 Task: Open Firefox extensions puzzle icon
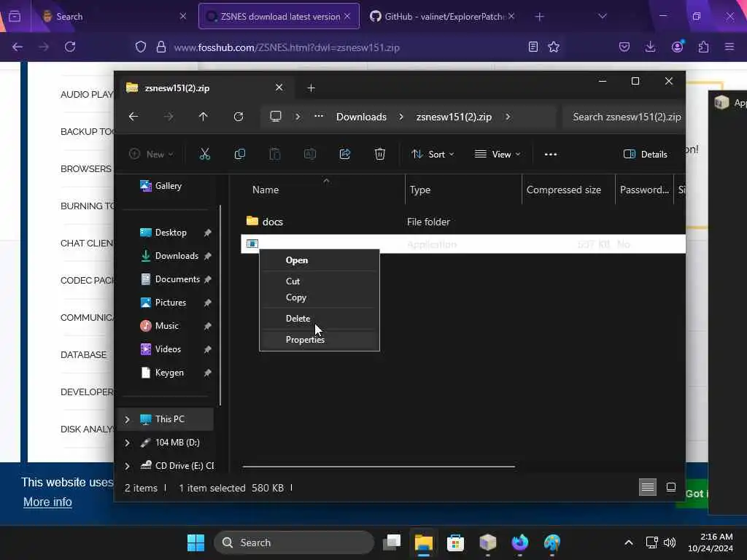point(703,47)
